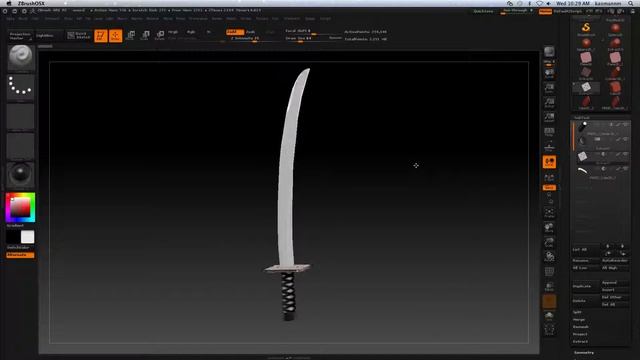640x360 pixels.
Task: Expand the Geometry section
Action: (584, 353)
